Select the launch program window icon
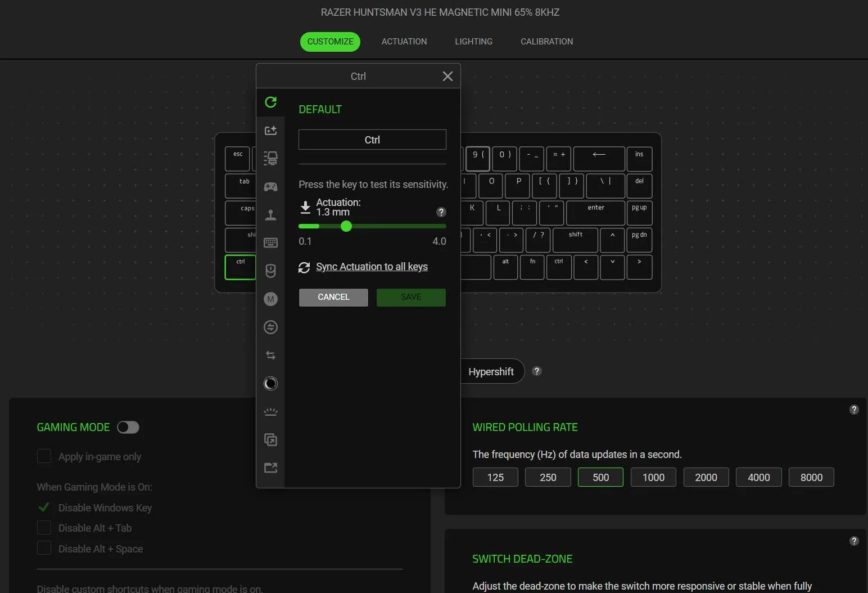The height and width of the screenshot is (593, 868). (270, 439)
